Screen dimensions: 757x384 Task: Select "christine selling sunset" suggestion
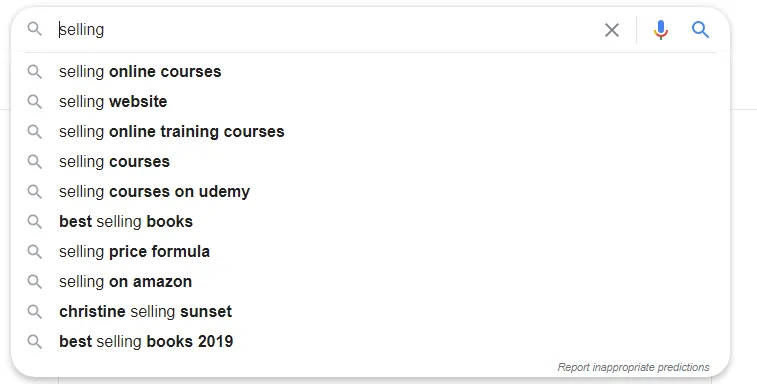coord(370,311)
